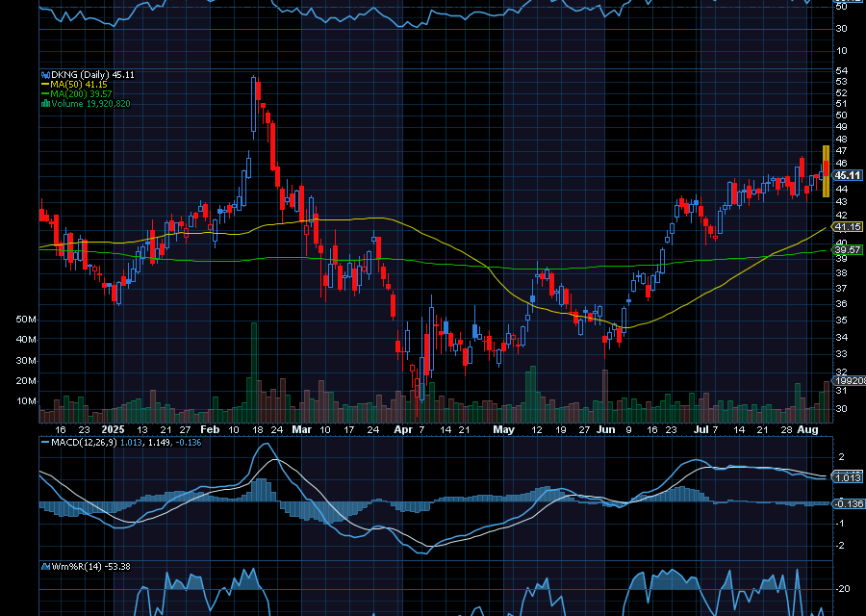Click the Apr month label on date axis
This screenshot has width=866, height=616.
(403, 429)
